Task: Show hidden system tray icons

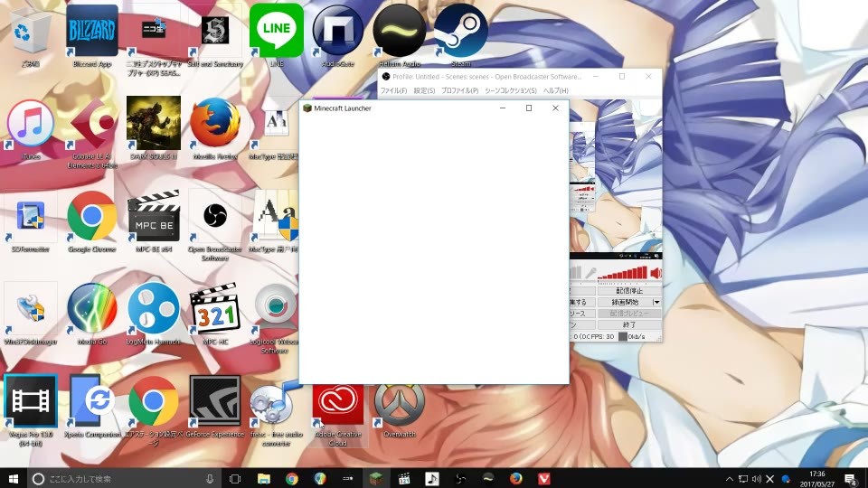Action: click(x=730, y=479)
